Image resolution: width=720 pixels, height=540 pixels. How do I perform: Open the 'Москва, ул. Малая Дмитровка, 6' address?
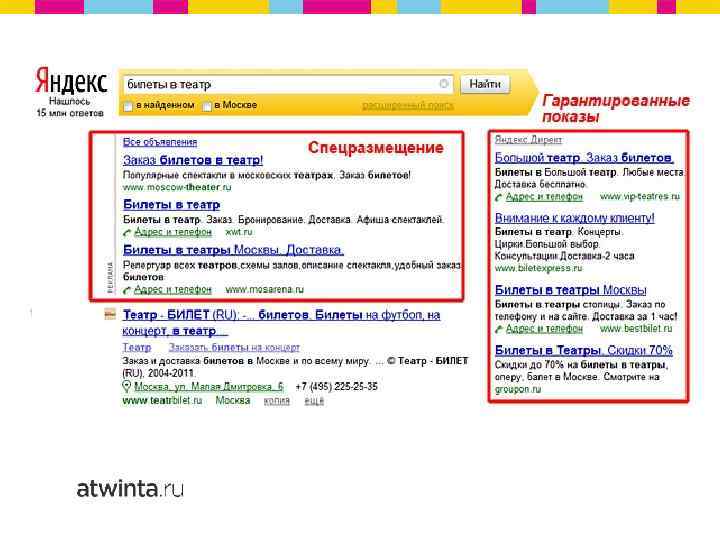point(209,387)
